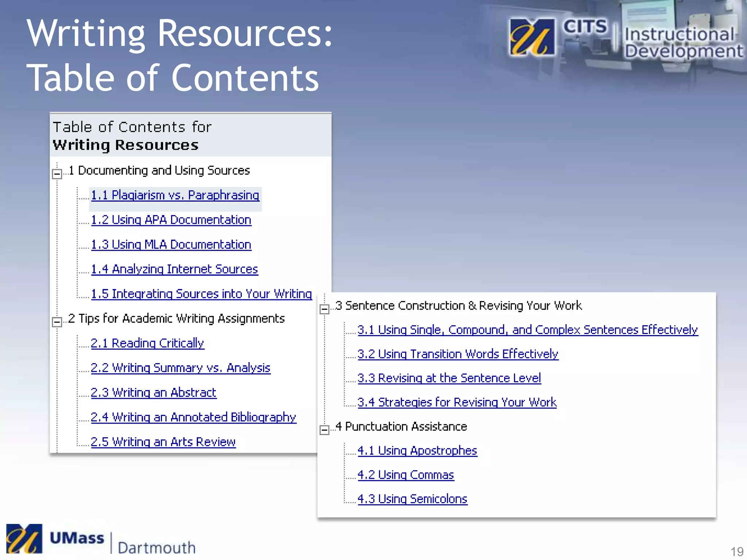Select '4 Punctuation Assistance' heading text
The image size is (747, 560).
tap(401, 427)
